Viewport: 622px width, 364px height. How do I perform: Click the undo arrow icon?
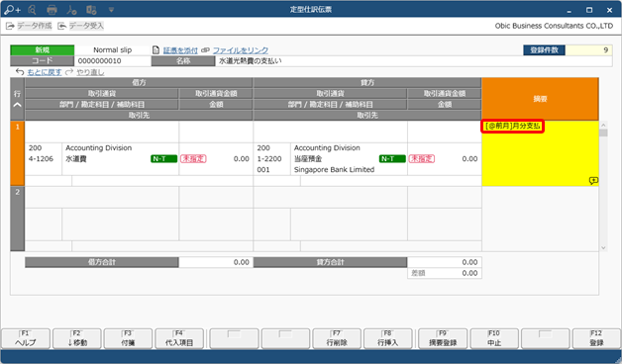pos(20,71)
